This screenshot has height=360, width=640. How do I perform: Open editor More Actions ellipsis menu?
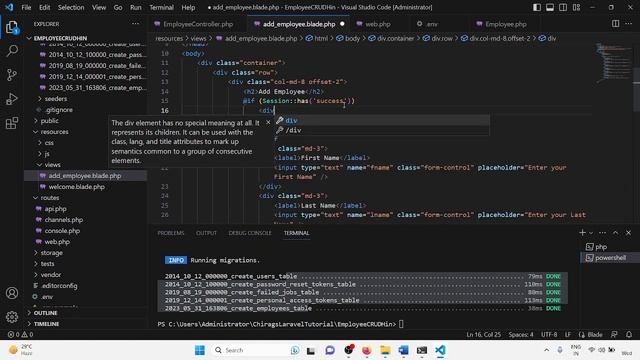pyautogui.click(x=629, y=24)
